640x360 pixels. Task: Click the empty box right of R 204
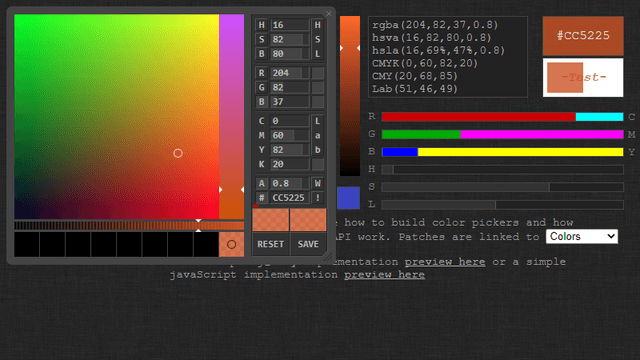pyautogui.click(x=318, y=73)
